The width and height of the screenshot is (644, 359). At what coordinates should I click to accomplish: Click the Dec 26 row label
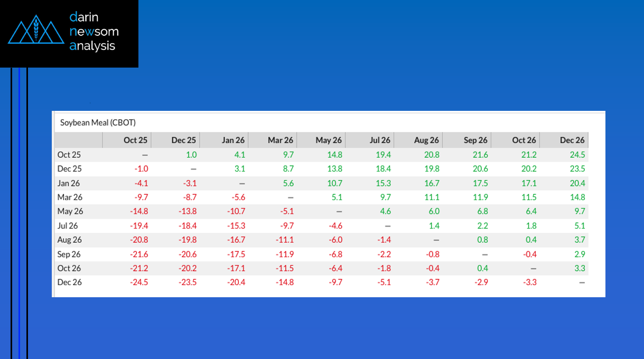(69, 282)
